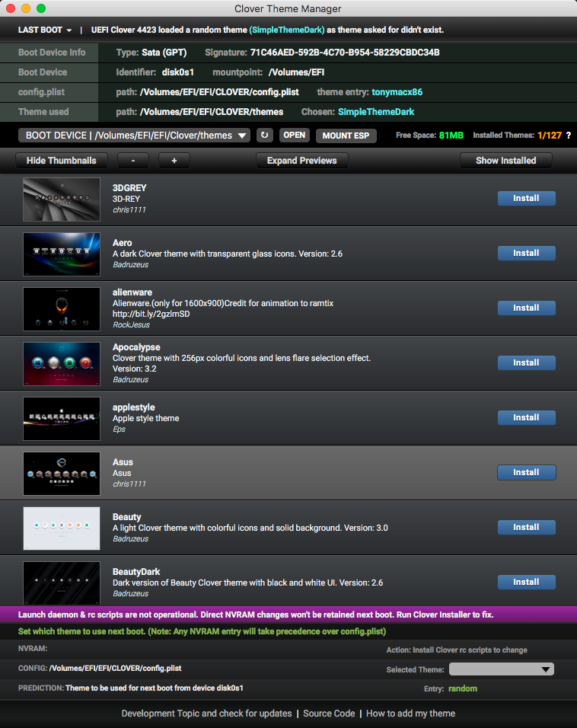
Task: Click the OPEN button
Action: [295, 135]
